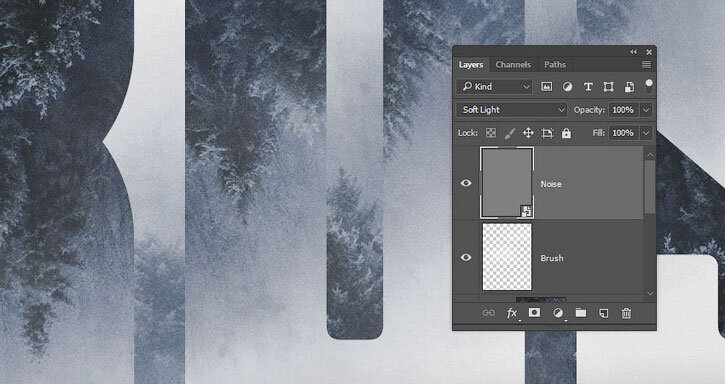Switch to the Layers tab
This screenshot has height=384, width=725.
coord(471,65)
